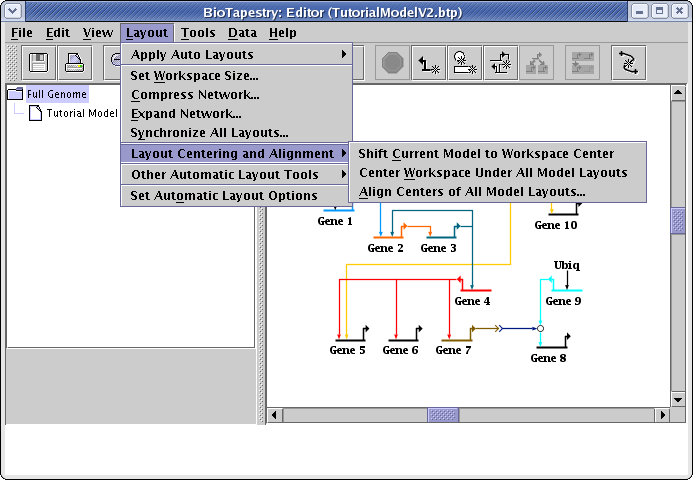
Task: Click Synchronize All Layouts menu entry
Action: [x=209, y=133]
